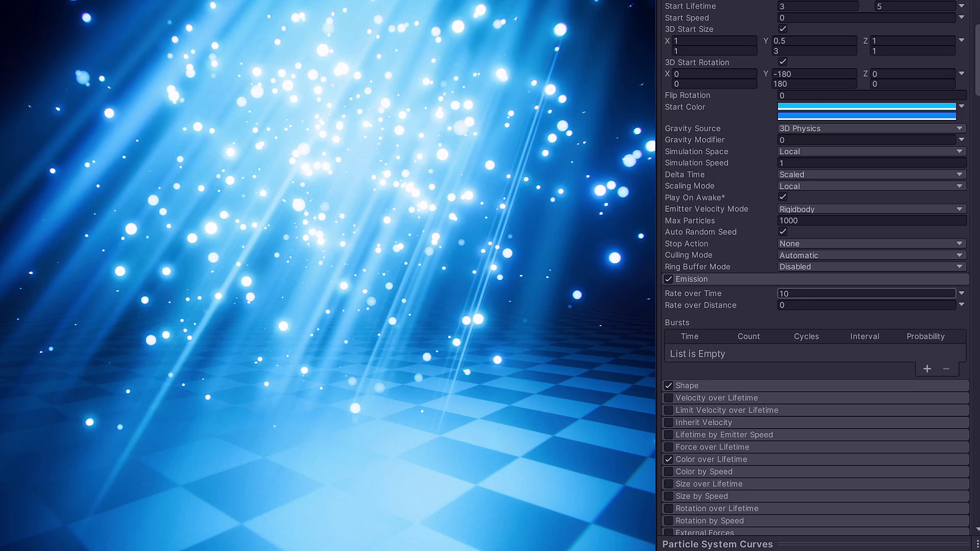
Task: Click the Bursts Time column header
Action: (690, 336)
